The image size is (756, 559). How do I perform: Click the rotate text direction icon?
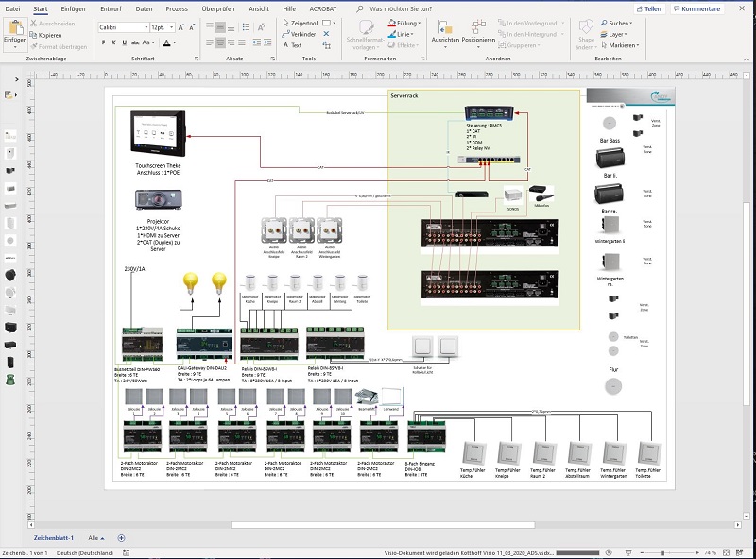pos(261,27)
